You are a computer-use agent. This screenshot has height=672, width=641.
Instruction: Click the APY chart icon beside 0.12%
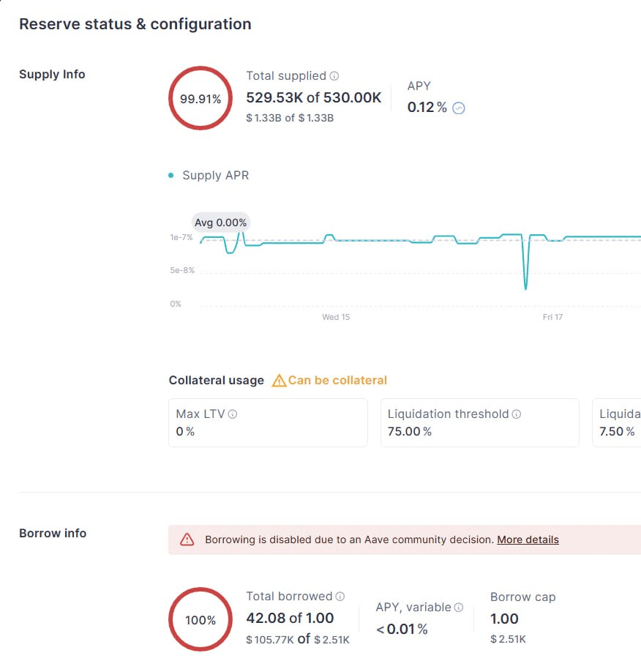(459, 108)
